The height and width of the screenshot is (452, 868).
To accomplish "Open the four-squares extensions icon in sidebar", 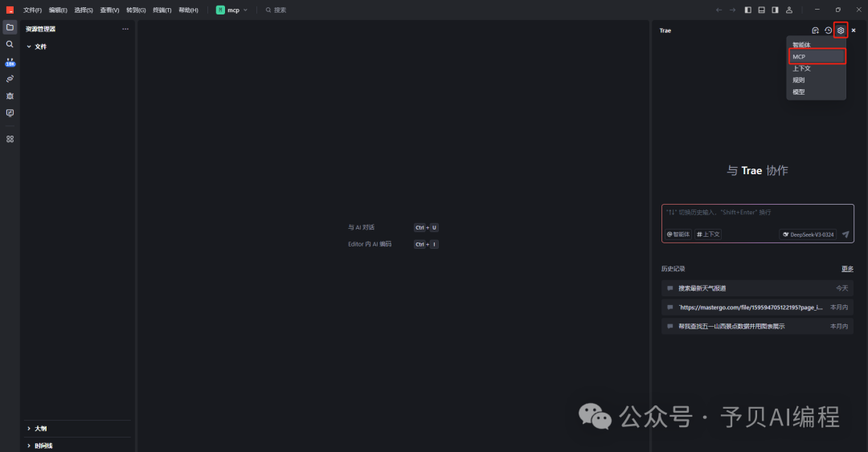I will coord(10,139).
